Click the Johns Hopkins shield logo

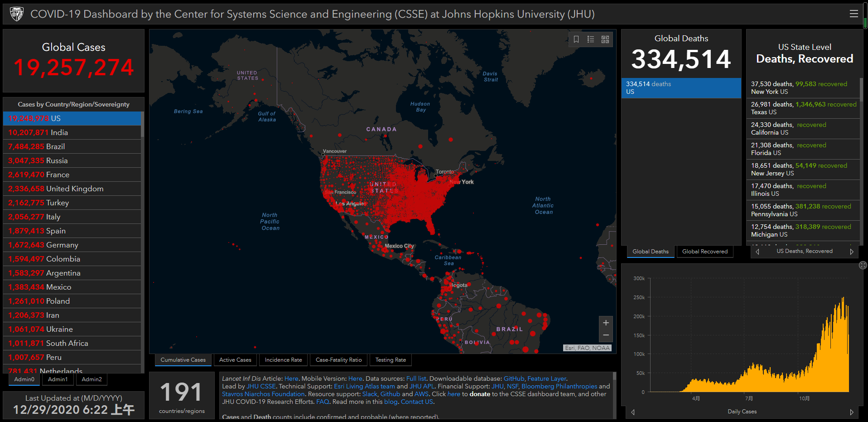point(17,14)
